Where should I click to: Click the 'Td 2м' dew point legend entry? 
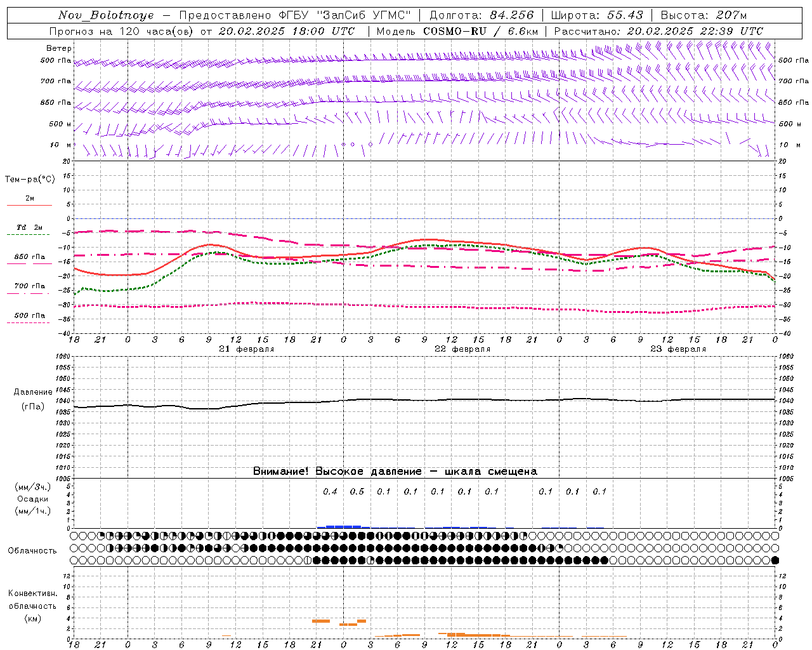30,227
